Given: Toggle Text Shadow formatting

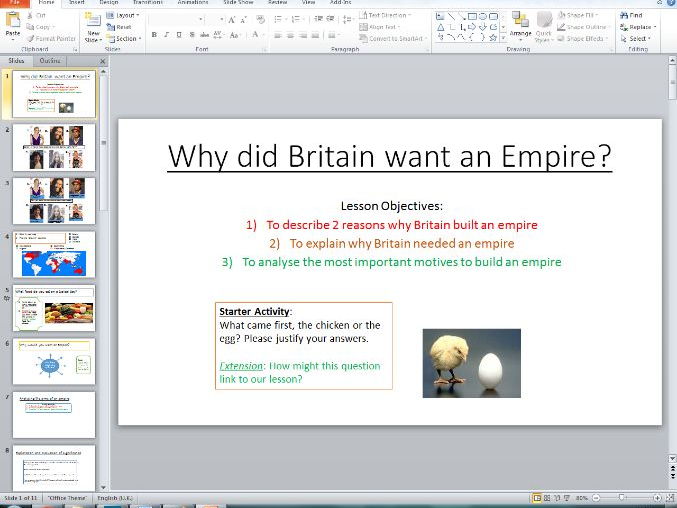Looking at the screenshot, I should coord(192,35).
